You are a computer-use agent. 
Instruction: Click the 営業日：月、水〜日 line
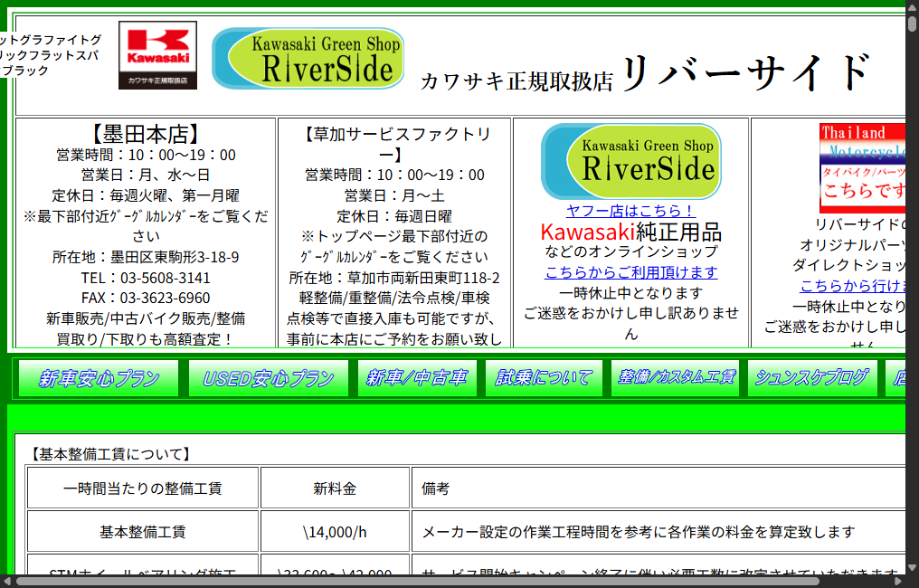pyautogui.click(x=146, y=175)
